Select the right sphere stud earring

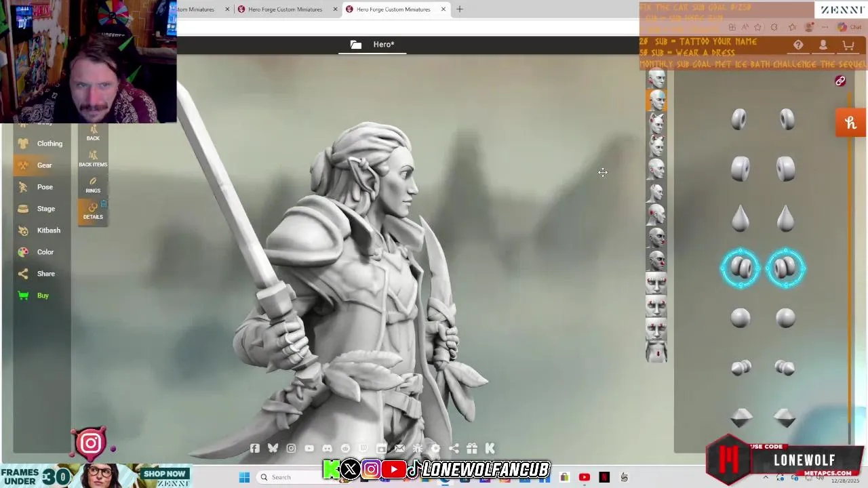[x=786, y=318]
